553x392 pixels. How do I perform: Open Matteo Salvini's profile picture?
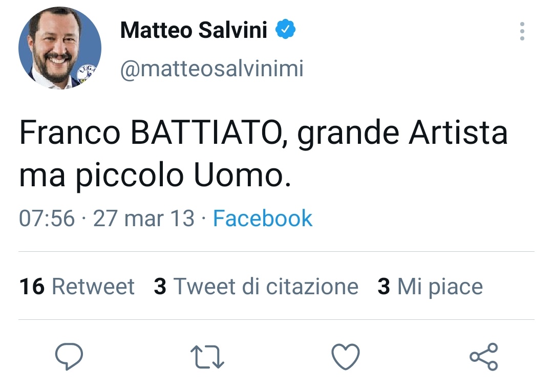click(60, 48)
